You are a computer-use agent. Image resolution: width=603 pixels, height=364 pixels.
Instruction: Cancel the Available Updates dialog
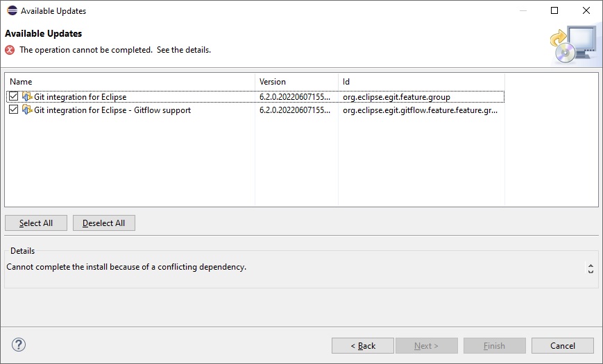coord(563,345)
